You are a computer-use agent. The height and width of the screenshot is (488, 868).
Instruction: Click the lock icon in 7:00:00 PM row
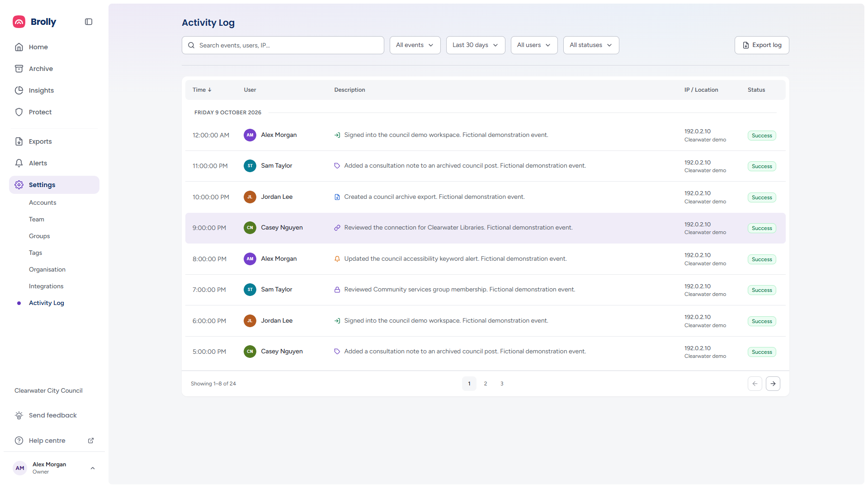(337, 290)
